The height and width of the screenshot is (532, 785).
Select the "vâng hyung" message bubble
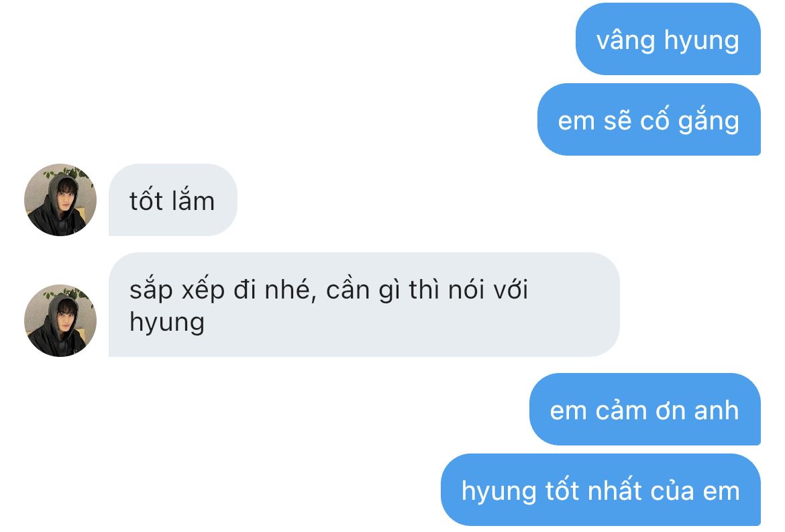668,39
